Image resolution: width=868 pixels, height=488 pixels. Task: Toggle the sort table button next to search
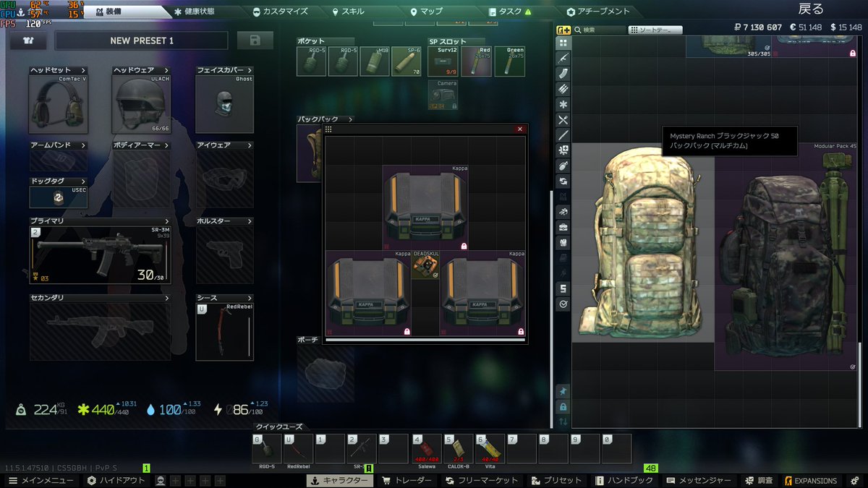(x=655, y=30)
